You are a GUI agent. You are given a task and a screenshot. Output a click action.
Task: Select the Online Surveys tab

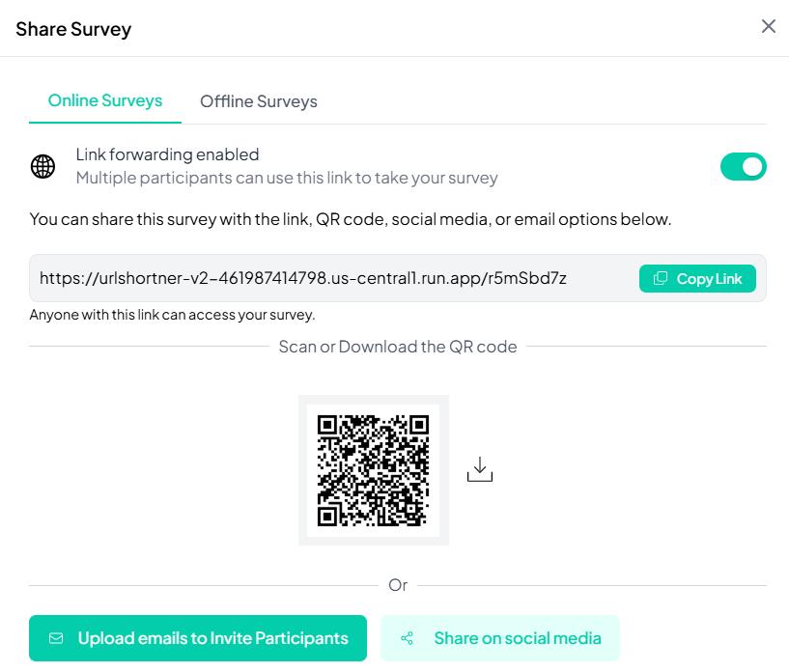coord(104,100)
